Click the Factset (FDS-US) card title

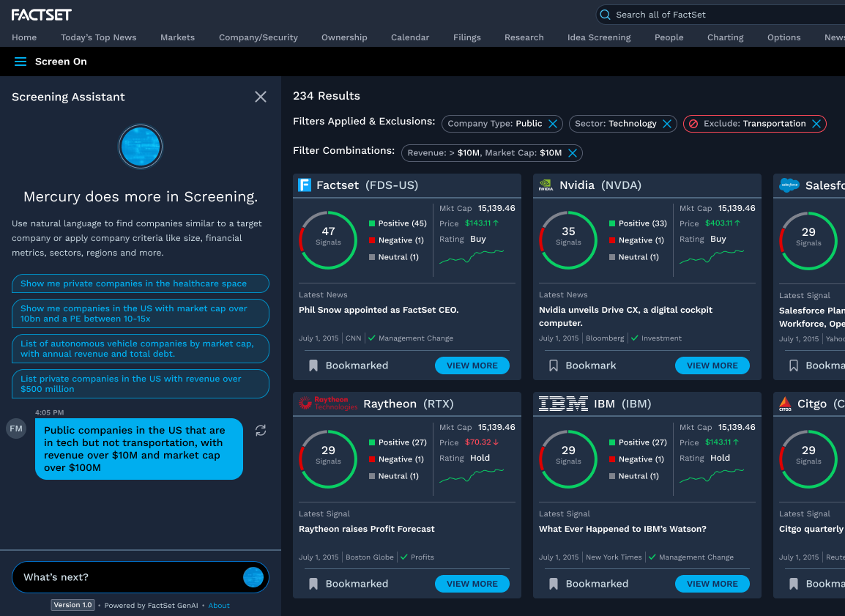click(x=367, y=185)
